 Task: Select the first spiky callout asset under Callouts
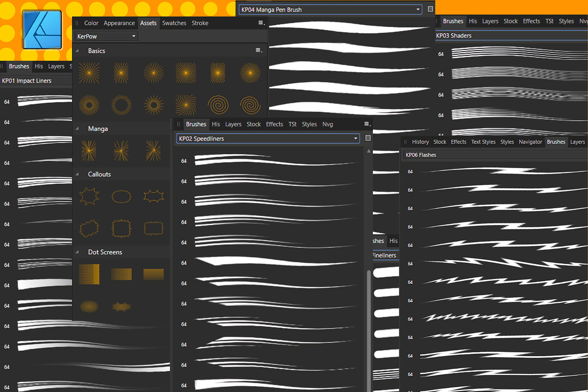pos(89,196)
